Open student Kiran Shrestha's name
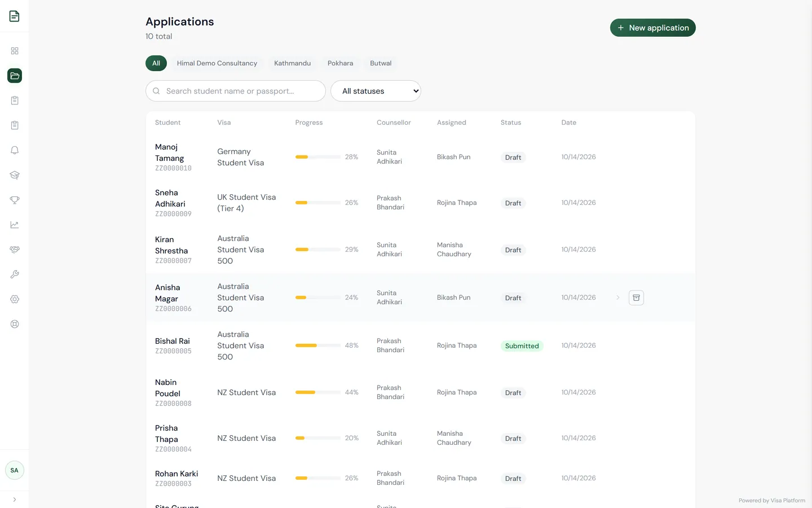The height and width of the screenshot is (508, 812). pyautogui.click(x=171, y=245)
